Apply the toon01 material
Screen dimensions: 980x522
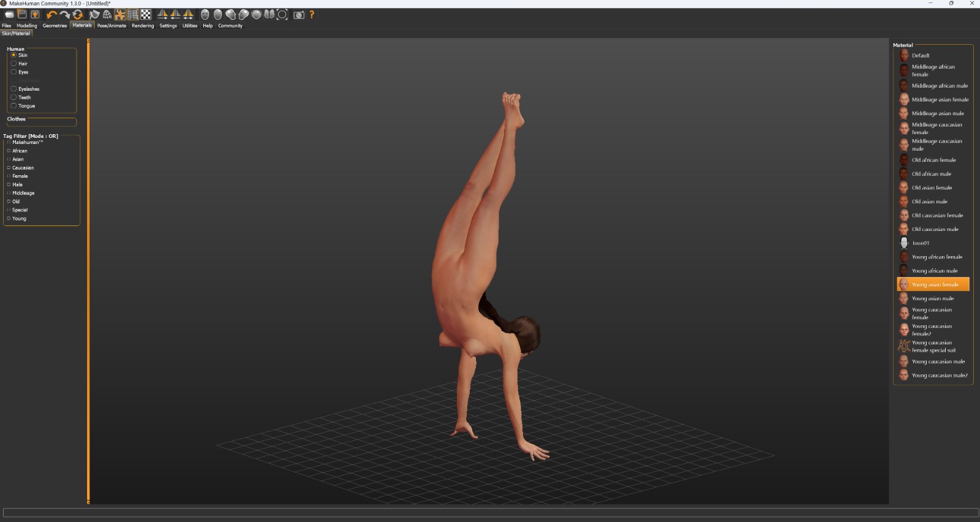coord(920,243)
